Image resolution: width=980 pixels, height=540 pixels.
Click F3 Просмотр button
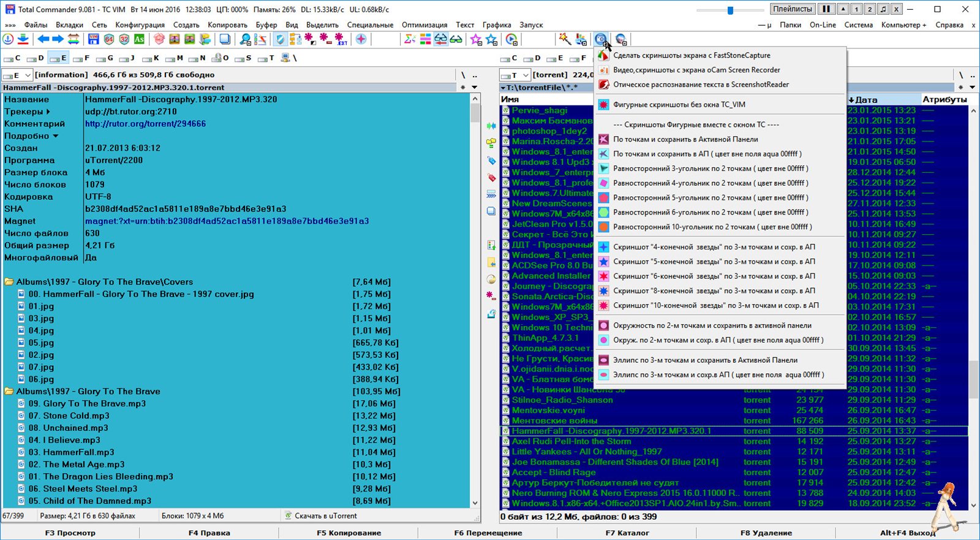(70, 533)
